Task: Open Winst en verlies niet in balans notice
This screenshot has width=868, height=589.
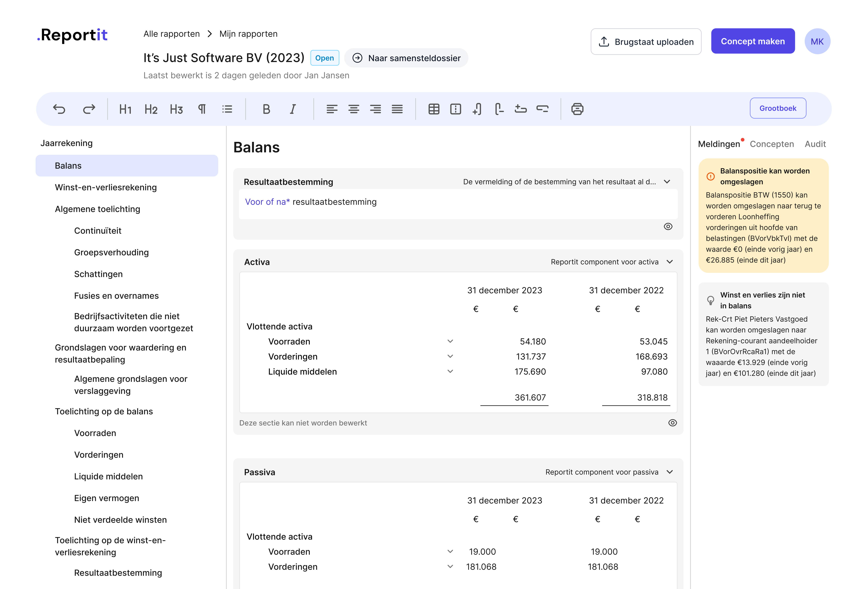Action: [763, 334]
